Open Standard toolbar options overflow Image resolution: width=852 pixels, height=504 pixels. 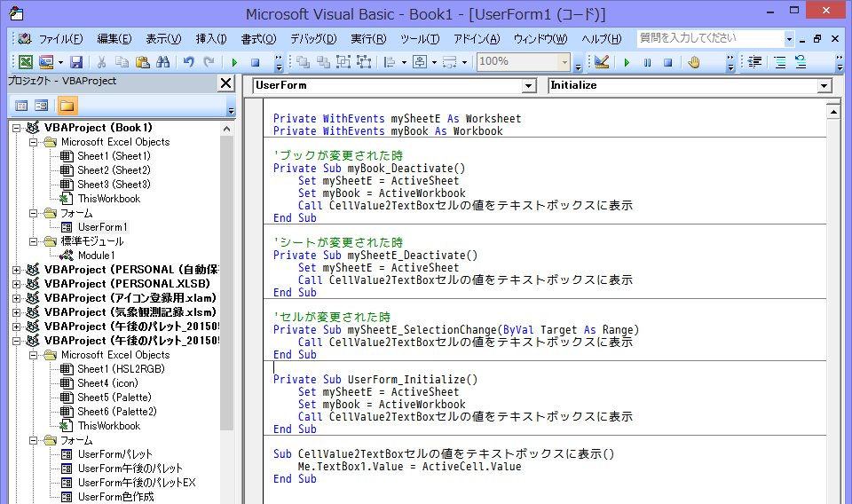(279, 62)
